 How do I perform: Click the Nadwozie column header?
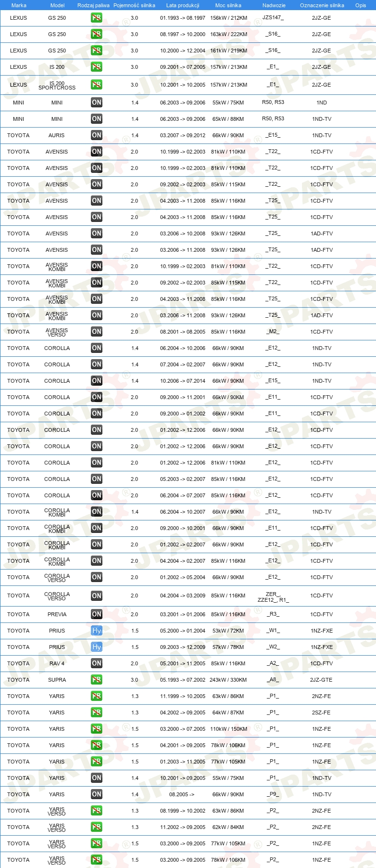click(274, 5)
